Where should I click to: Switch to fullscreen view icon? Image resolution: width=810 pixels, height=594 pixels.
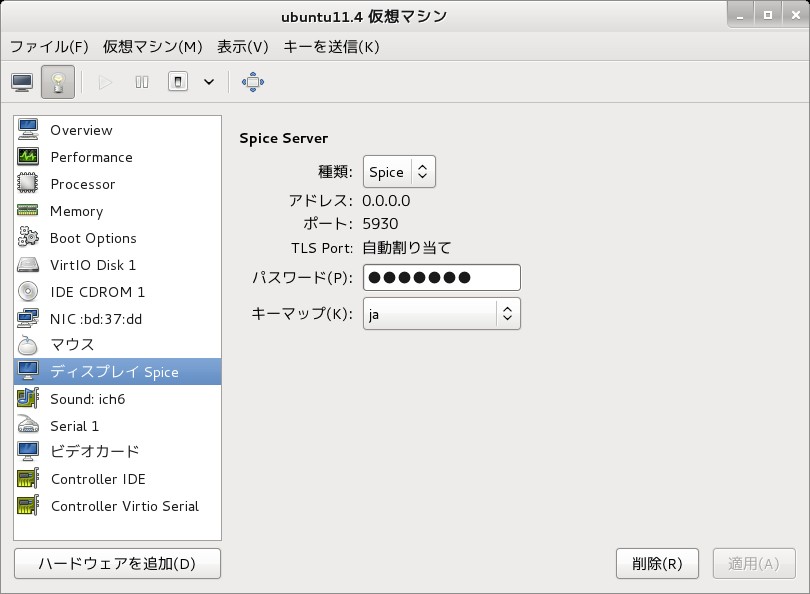[253, 82]
